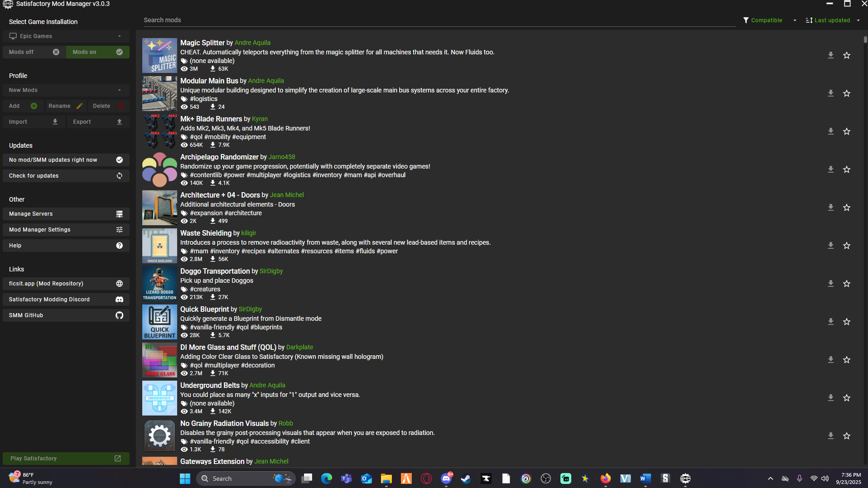Export the current profile
Screen dimensions: 868x488
pyautogui.click(x=98, y=122)
